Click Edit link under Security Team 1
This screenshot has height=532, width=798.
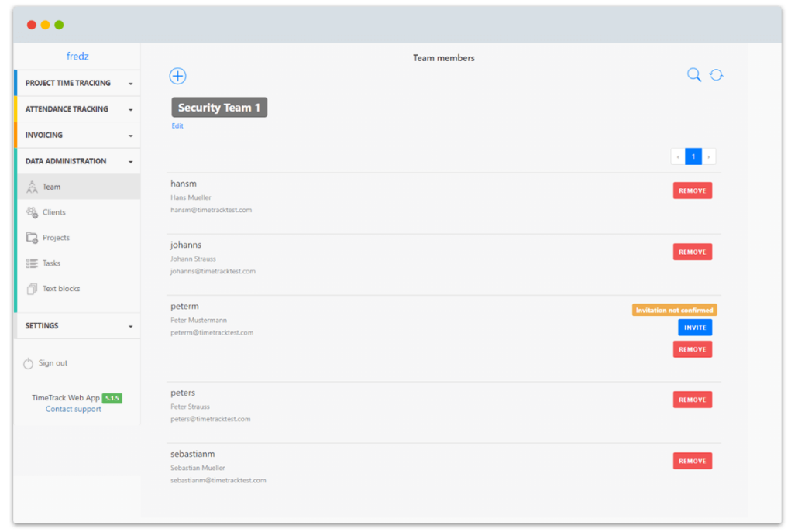(x=177, y=126)
